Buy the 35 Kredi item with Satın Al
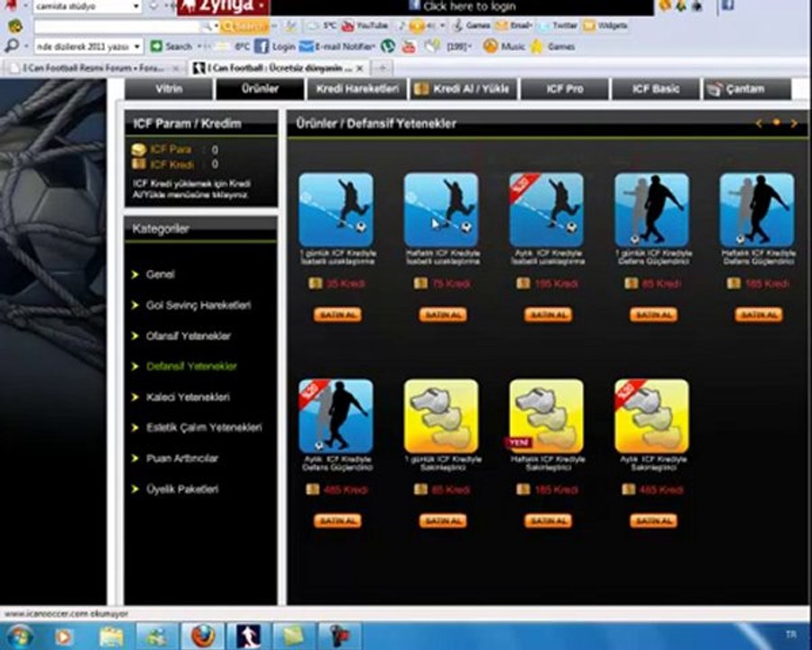Viewport: 812px width, 650px height. (337, 315)
